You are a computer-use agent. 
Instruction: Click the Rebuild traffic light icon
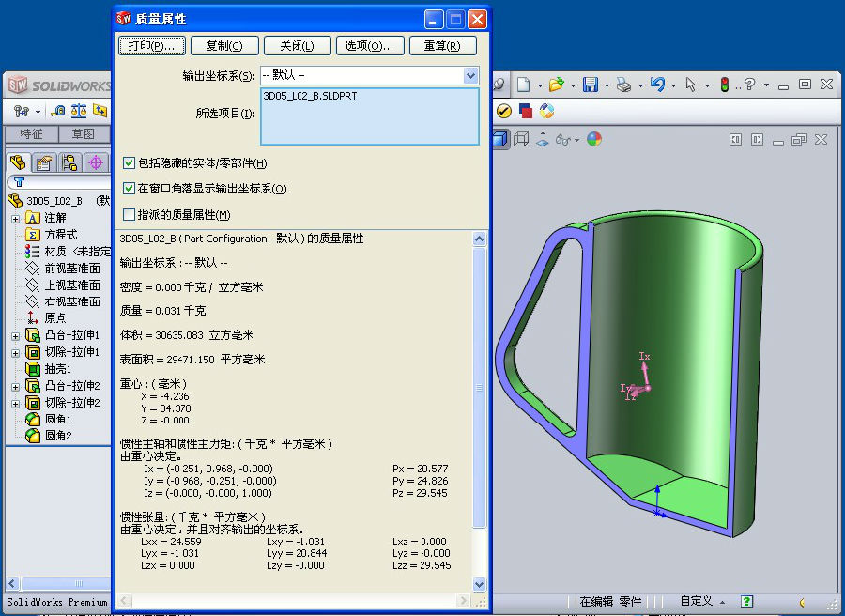pyautogui.click(x=725, y=85)
